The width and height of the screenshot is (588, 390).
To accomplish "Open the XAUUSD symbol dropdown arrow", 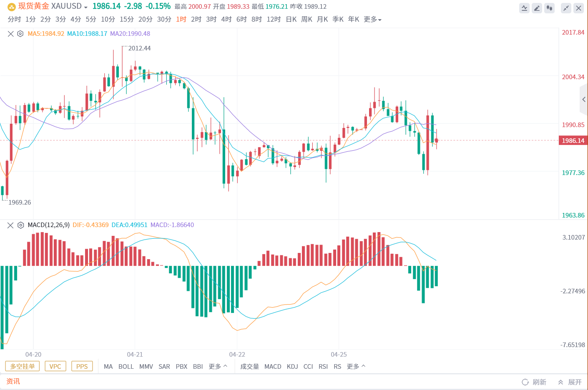I will coord(85,7).
